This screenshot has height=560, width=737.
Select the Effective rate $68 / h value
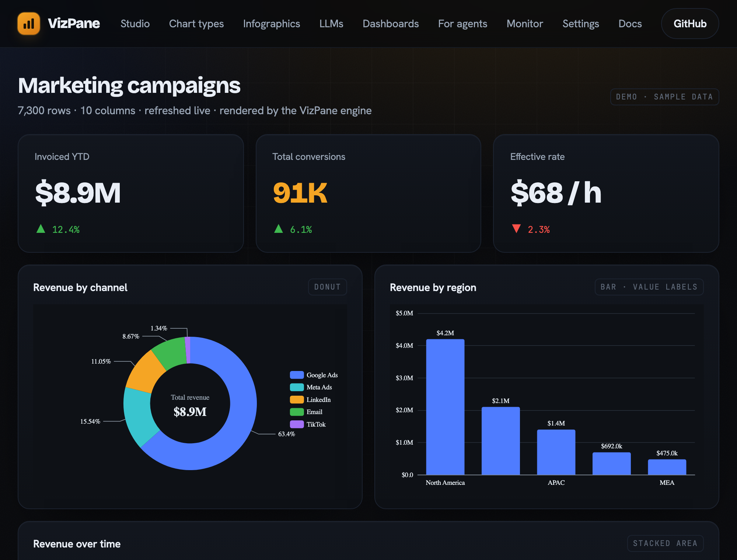click(x=556, y=193)
